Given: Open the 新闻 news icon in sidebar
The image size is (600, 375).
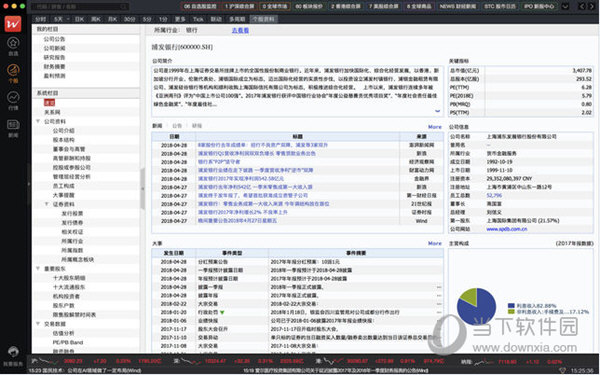Looking at the screenshot, I should point(13,125).
